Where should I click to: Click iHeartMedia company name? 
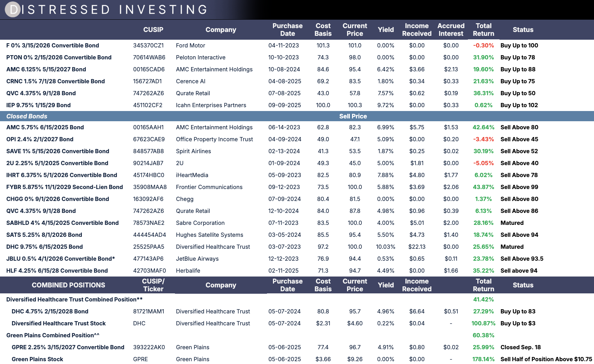[192, 175]
